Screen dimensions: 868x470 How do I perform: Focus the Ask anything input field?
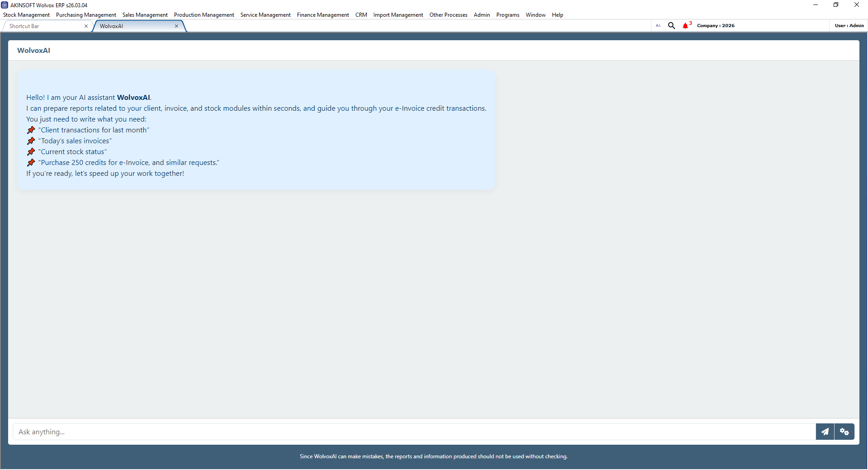pyautogui.click(x=414, y=432)
